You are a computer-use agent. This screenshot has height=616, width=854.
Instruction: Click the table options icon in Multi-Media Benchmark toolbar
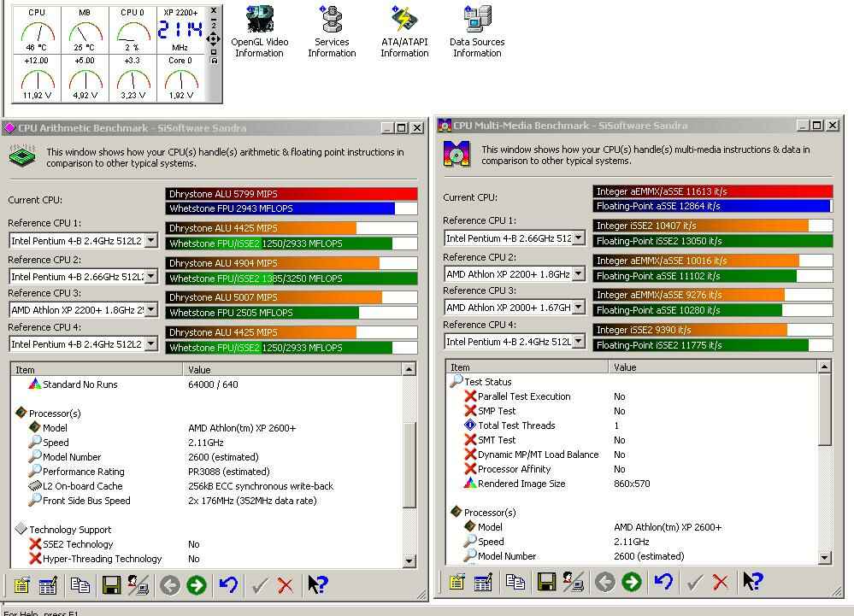click(483, 583)
